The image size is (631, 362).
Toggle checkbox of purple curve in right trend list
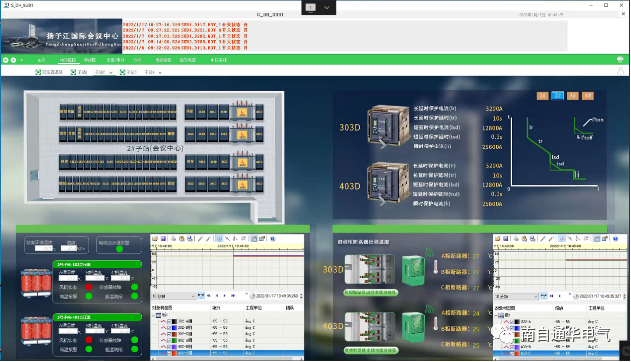pos(512,347)
